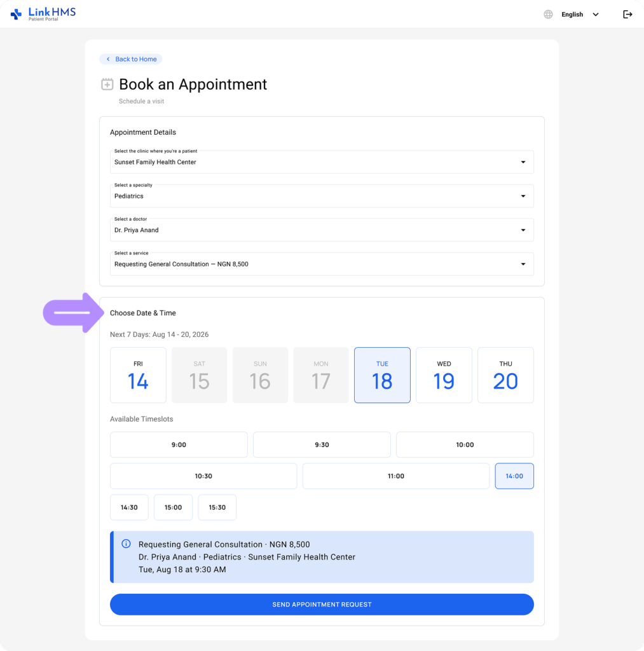Choose the 10:00 timeslot
644x651 pixels.
[x=465, y=444]
